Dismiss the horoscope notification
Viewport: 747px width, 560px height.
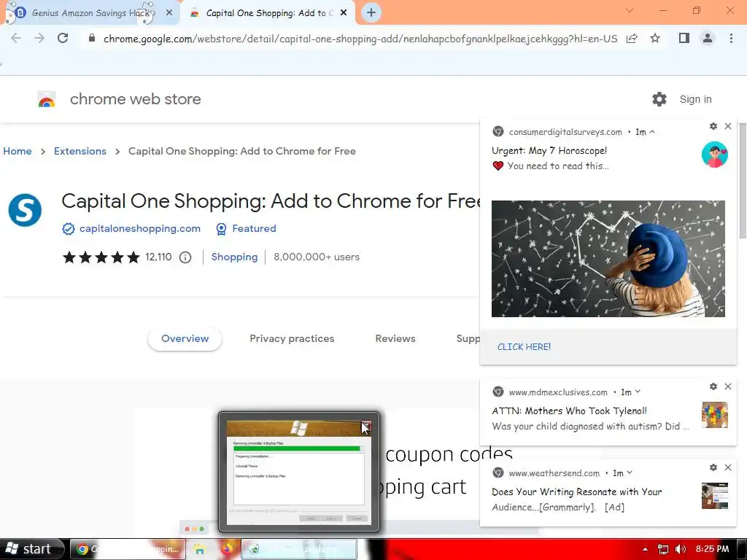(728, 126)
